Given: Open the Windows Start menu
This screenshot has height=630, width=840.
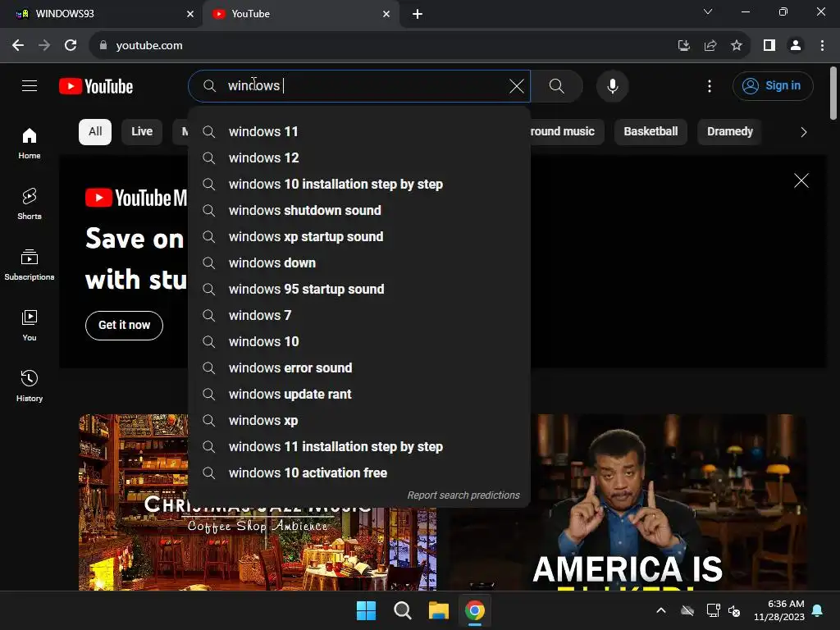Looking at the screenshot, I should 367,610.
